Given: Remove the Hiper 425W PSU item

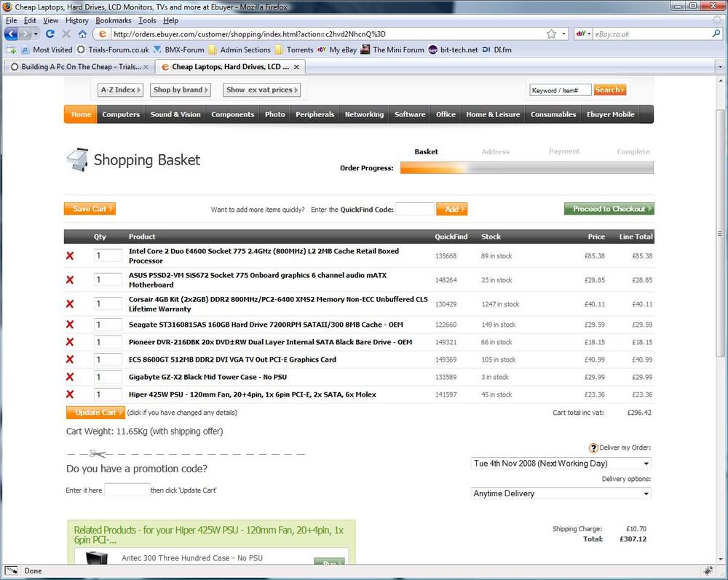Looking at the screenshot, I should point(70,394).
